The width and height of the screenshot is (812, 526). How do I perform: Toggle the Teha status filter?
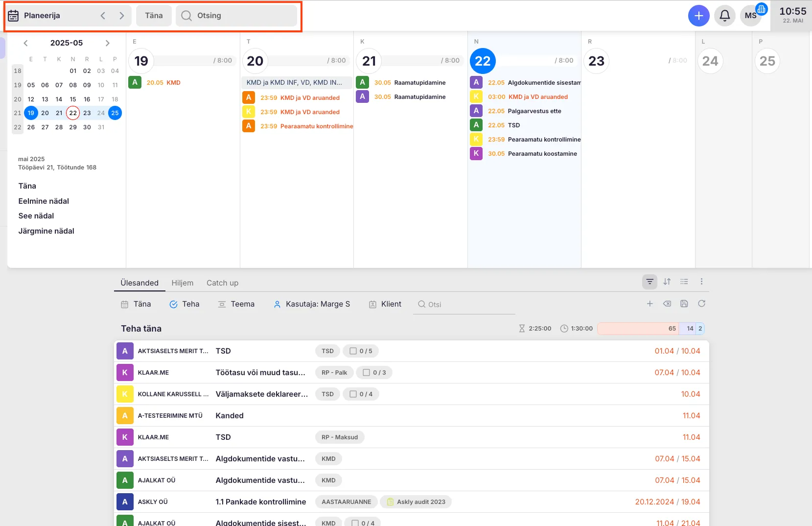[185, 304]
